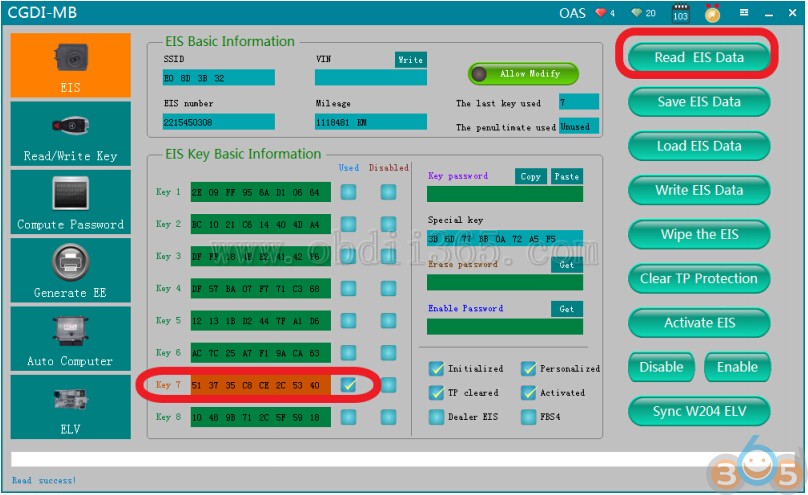Click Wipe the EIS button
Viewport: 808px width, 495px height.
(x=699, y=234)
